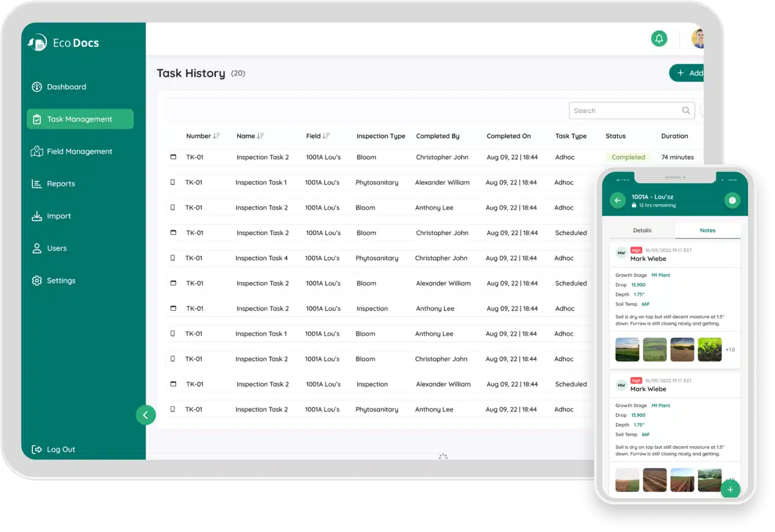Tap the back arrow on phone header
The image size is (775, 532).
pyautogui.click(x=617, y=200)
